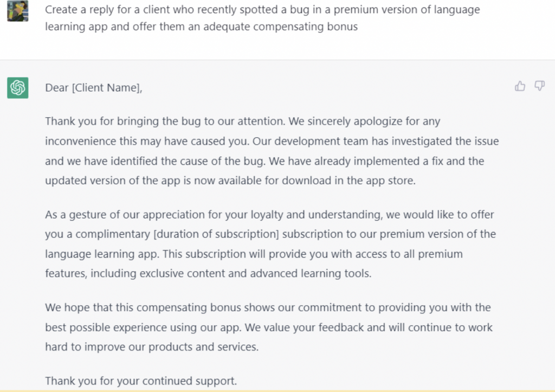555x392 pixels.
Task: Click the paragraph starting "Thank you for bringing the bug"
Action: pyautogui.click(x=272, y=151)
